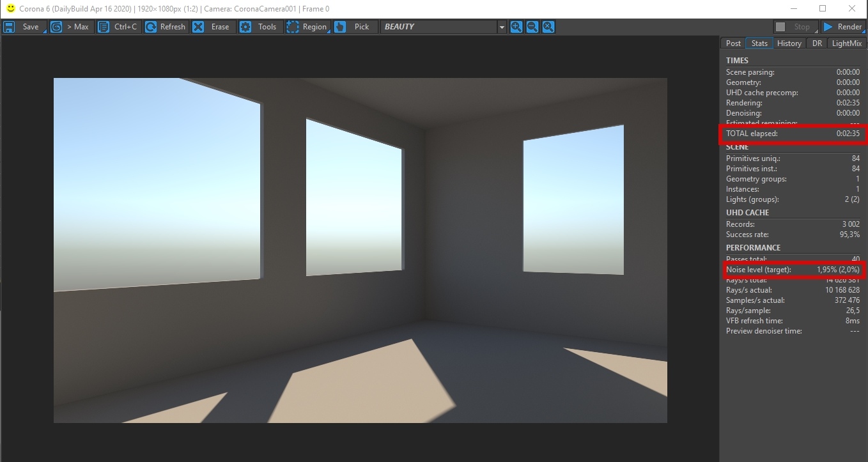The image size is (868, 462).
Task: Erase the frame buffer with the Erase button
Action: 213,27
